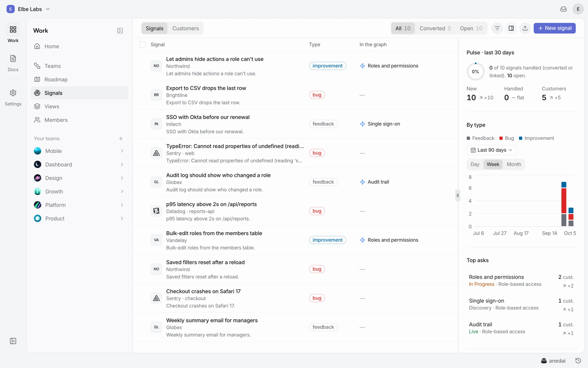The image size is (588, 368).
Task: Create a New signal
Action: pyautogui.click(x=555, y=28)
